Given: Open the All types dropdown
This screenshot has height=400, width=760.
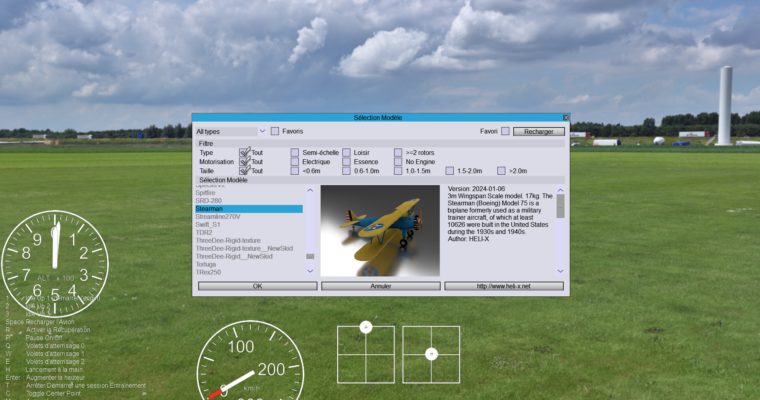Looking at the screenshot, I should pyautogui.click(x=262, y=131).
